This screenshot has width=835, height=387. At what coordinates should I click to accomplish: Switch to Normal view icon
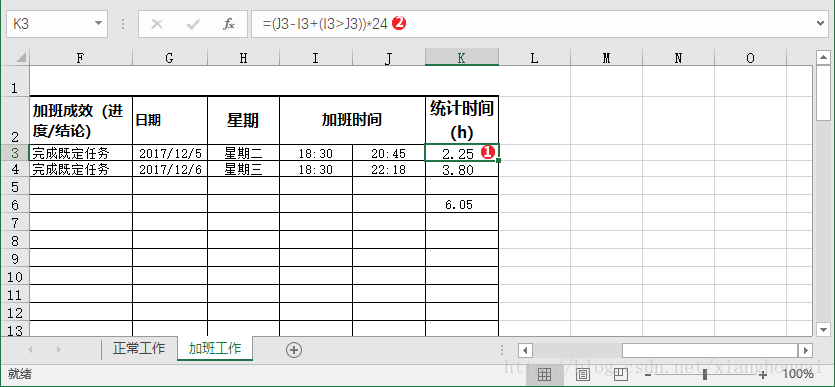tap(544, 374)
